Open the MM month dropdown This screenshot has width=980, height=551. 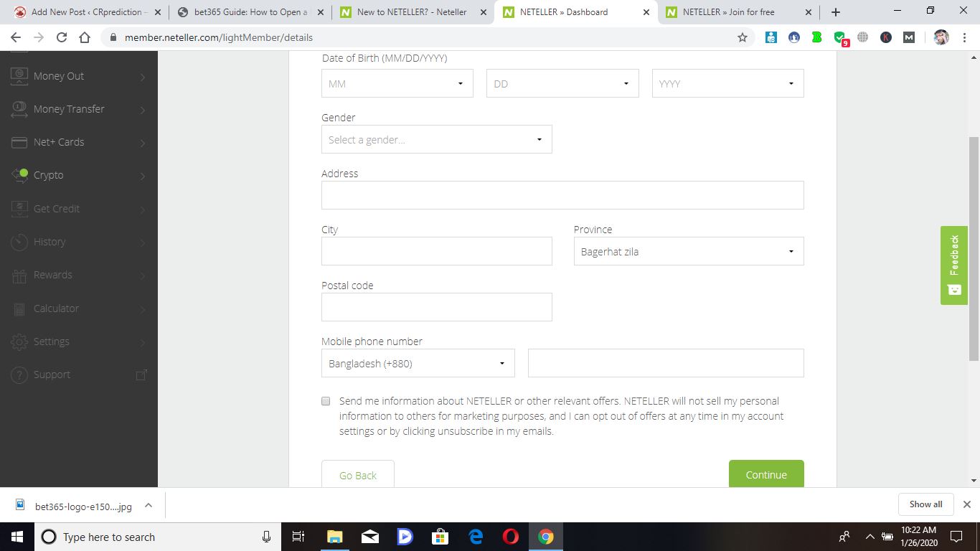[397, 83]
